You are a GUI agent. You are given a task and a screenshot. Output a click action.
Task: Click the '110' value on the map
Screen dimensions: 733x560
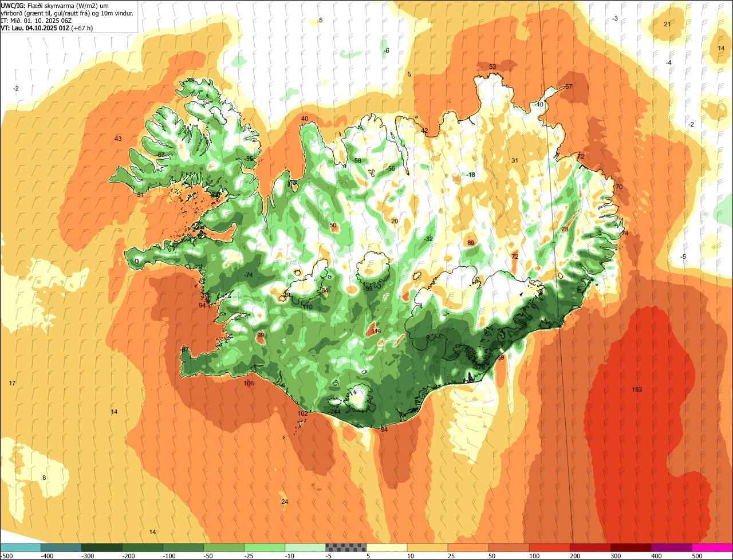pos(308,307)
